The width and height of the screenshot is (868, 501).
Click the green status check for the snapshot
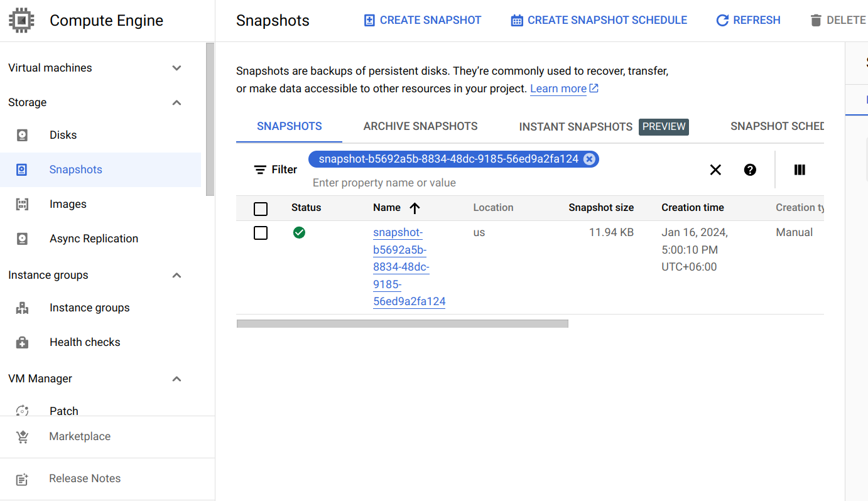point(299,232)
